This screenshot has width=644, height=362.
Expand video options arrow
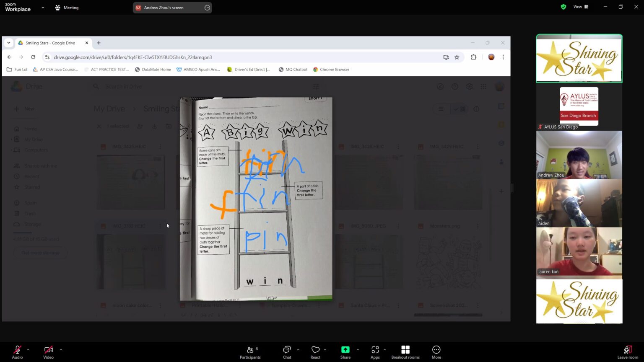(x=61, y=349)
